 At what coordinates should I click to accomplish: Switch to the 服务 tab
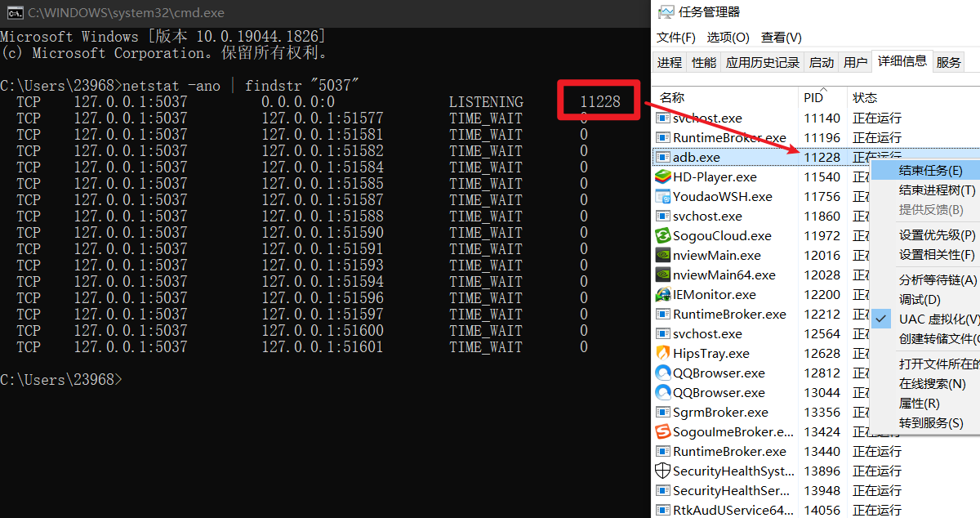tap(948, 62)
